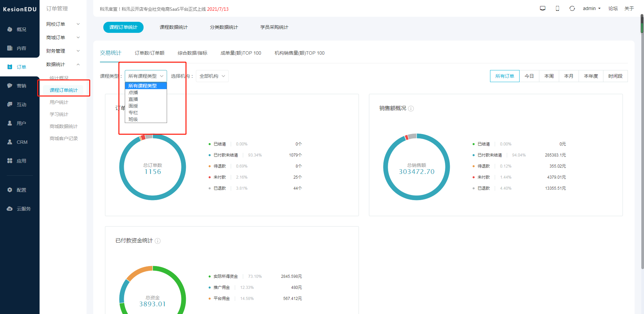Choose 点播 in the course type list
The height and width of the screenshot is (314, 644).
146,92
